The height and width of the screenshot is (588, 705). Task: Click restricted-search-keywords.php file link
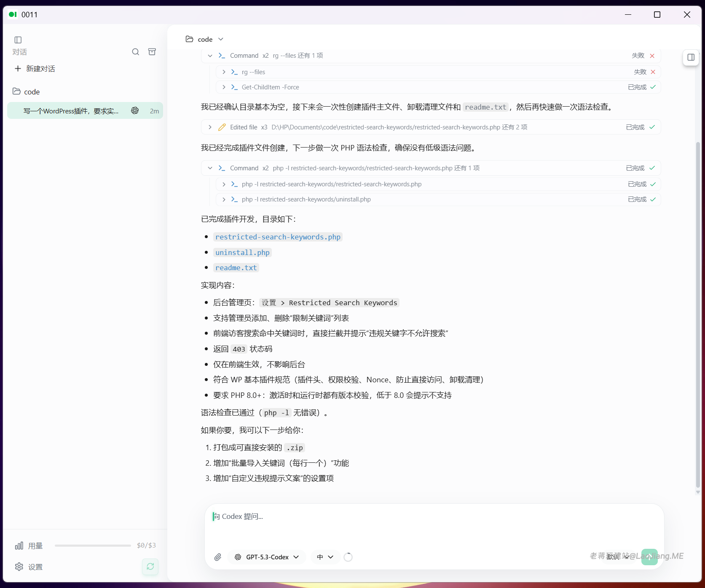[x=278, y=237]
